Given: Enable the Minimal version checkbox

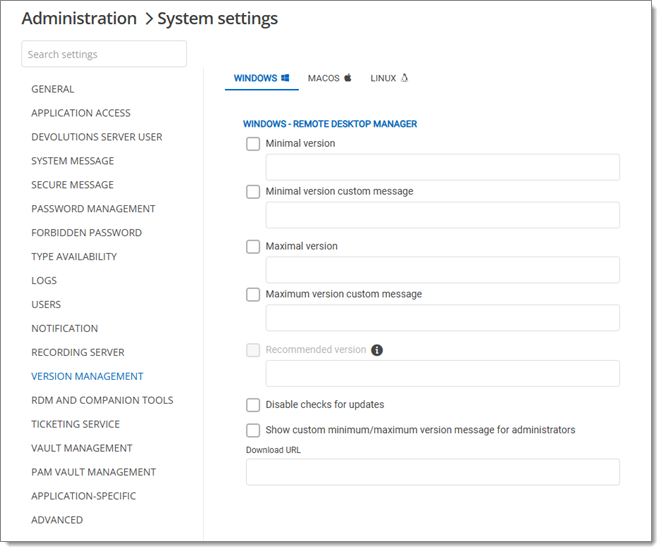Looking at the screenshot, I should pyautogui.click(x=253, y=144).
